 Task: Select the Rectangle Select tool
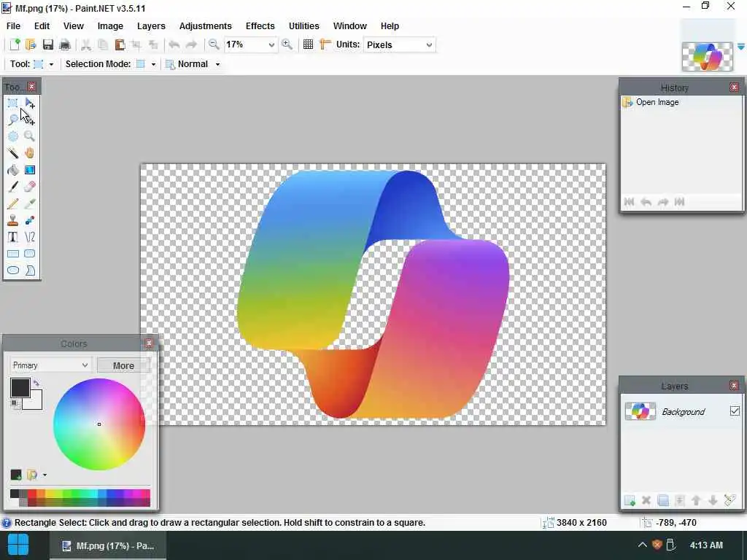click(x=13, y=103)
